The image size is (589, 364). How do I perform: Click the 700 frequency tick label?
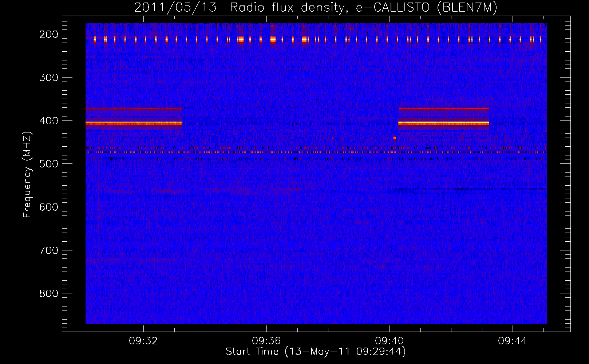tap(49, 250)
